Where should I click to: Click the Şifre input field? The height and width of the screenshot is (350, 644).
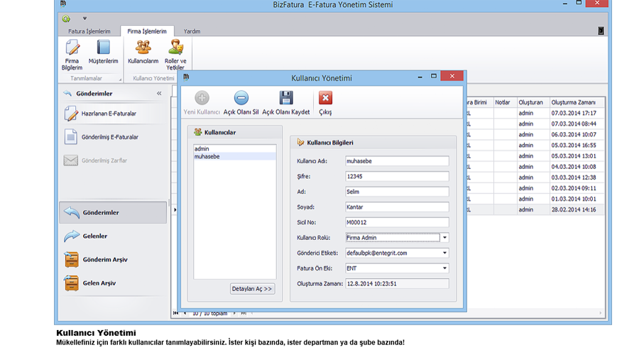396,176
